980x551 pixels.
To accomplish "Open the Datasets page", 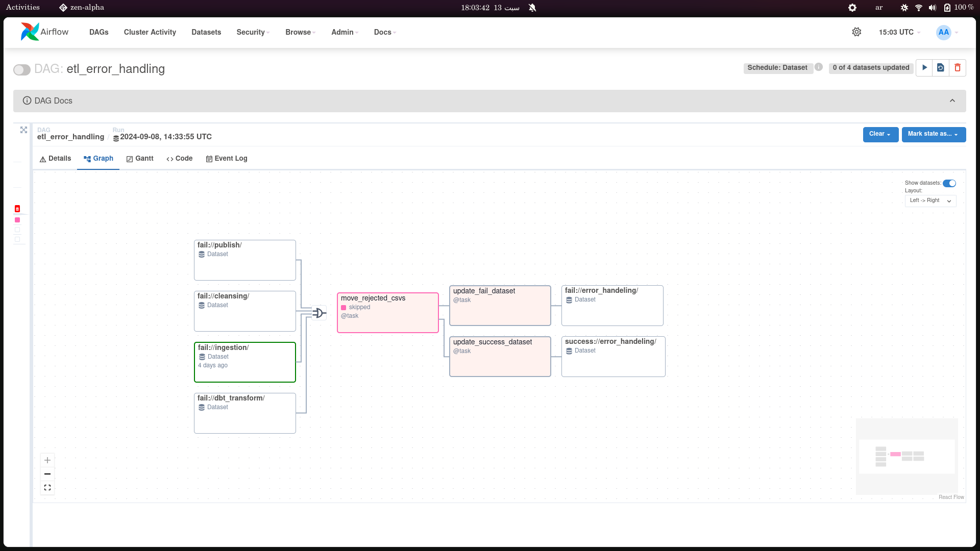I will click(206, 32).
